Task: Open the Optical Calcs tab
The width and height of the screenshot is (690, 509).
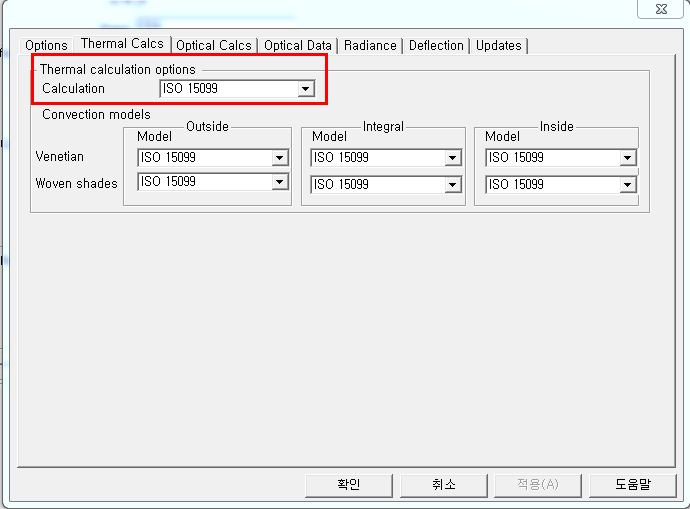Action: tap(214, 45)
